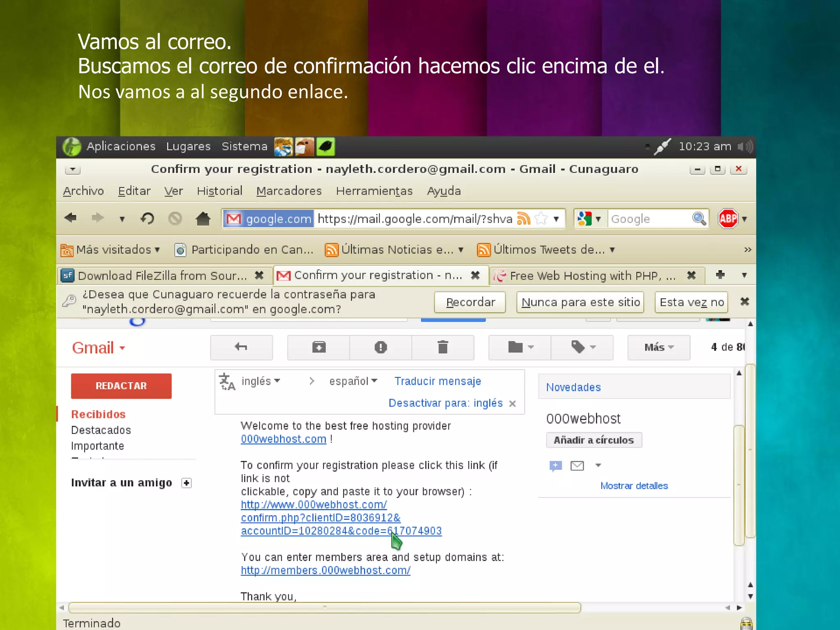Click the volume speaker icon in top panel
The image size is (840, 630).
pyautogui.click(x=745, y=146)
